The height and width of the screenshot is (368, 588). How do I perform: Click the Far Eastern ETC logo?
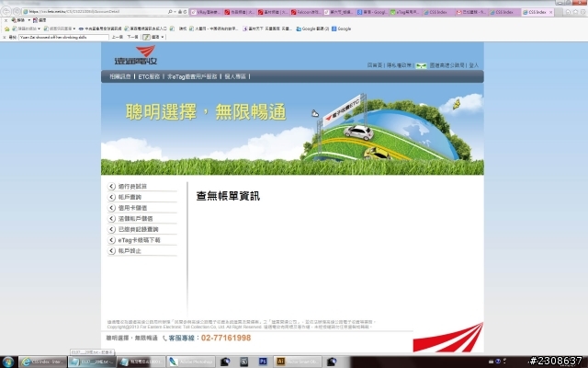pyautogui.click(x=135, y=55)
